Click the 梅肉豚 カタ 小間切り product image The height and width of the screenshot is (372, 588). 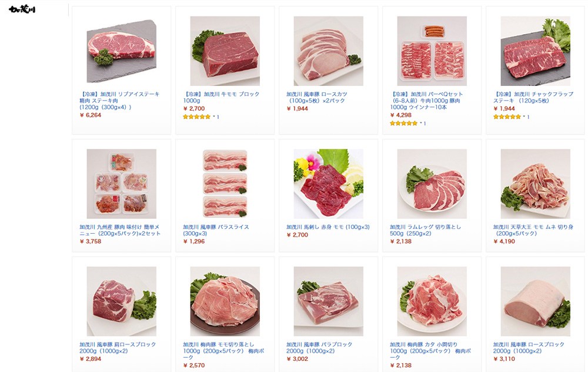click(x=432, y=301)
